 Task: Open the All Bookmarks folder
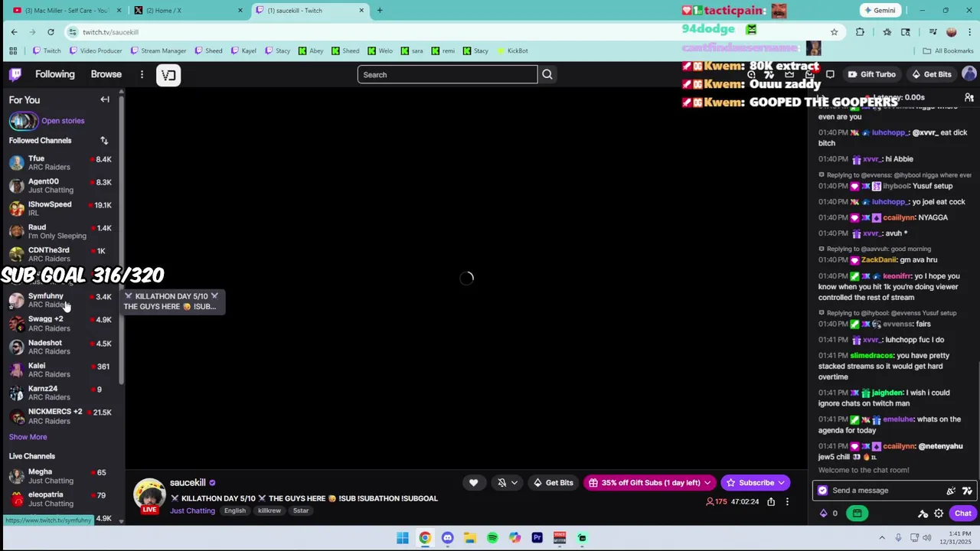tap(948, 51)
